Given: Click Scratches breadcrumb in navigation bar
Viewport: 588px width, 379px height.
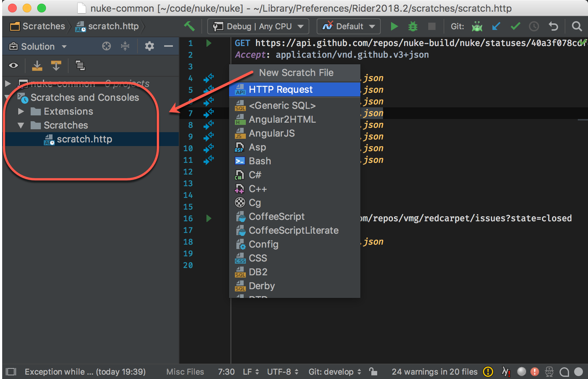Looking at the screenshot, I should pyautogui.click(x=37, y=26).
